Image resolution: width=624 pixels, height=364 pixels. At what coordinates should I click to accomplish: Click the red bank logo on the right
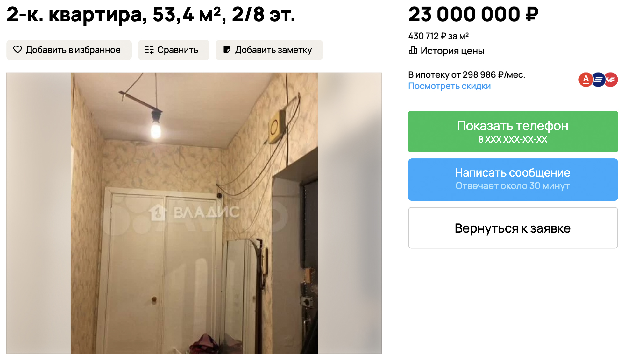pos(611,80)
